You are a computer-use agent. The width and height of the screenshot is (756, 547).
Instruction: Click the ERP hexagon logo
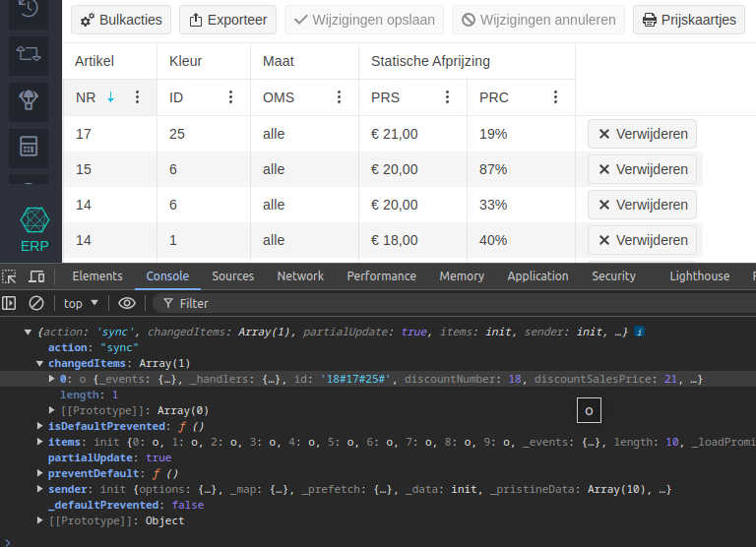[x=34, y=220]
